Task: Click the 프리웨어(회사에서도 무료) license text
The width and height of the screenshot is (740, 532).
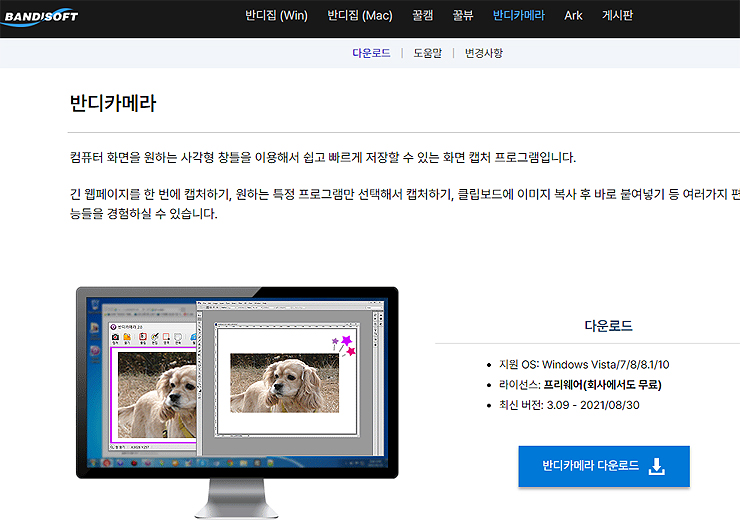Action: pos(603,385)
